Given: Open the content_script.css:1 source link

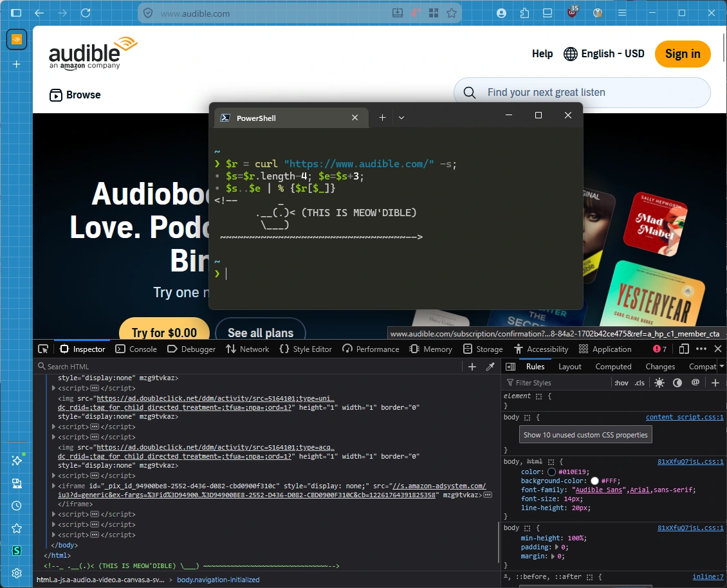Looking at the screenshot, I should (685, 417).
